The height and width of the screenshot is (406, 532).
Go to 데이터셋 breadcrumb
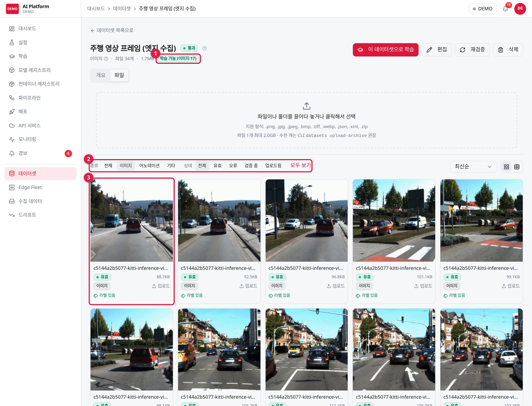pyautogui.click(x=122, y=8)
